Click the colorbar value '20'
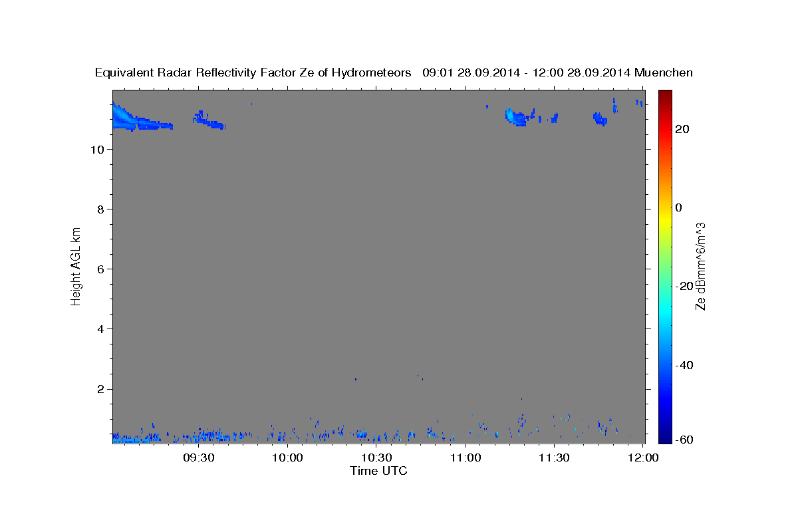The width and height of the screenshot is (798, 532). pos(682,129)
